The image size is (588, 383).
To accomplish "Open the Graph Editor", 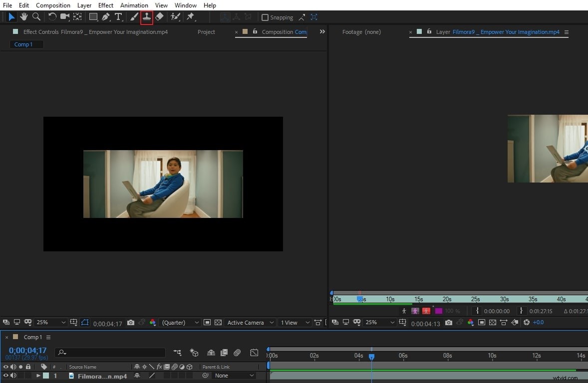I will 254,353.
